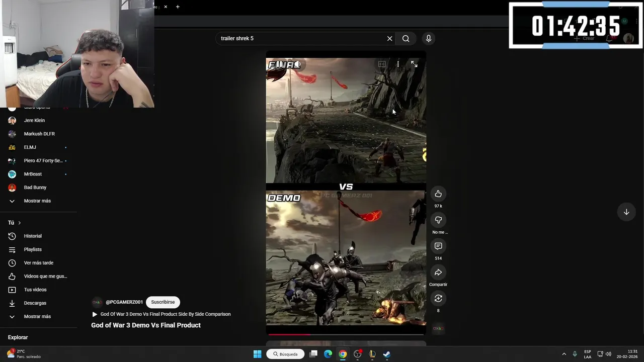Like the God of War Short
644x362 pixels.
coord(438,194)
